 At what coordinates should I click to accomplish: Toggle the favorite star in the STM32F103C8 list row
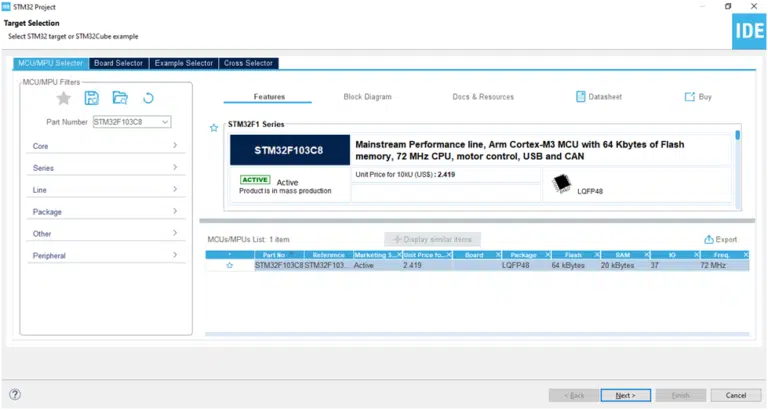[x=229, y=265]
